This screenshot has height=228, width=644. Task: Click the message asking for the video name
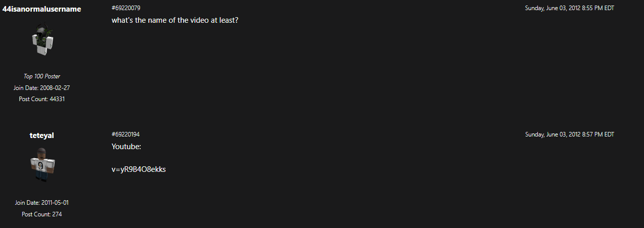point(175,20)
